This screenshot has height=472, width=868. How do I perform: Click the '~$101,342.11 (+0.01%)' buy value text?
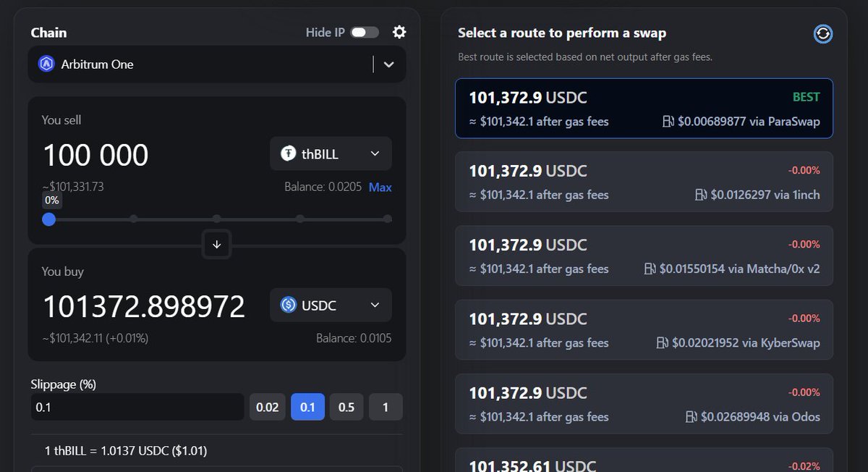click(95, 338)
